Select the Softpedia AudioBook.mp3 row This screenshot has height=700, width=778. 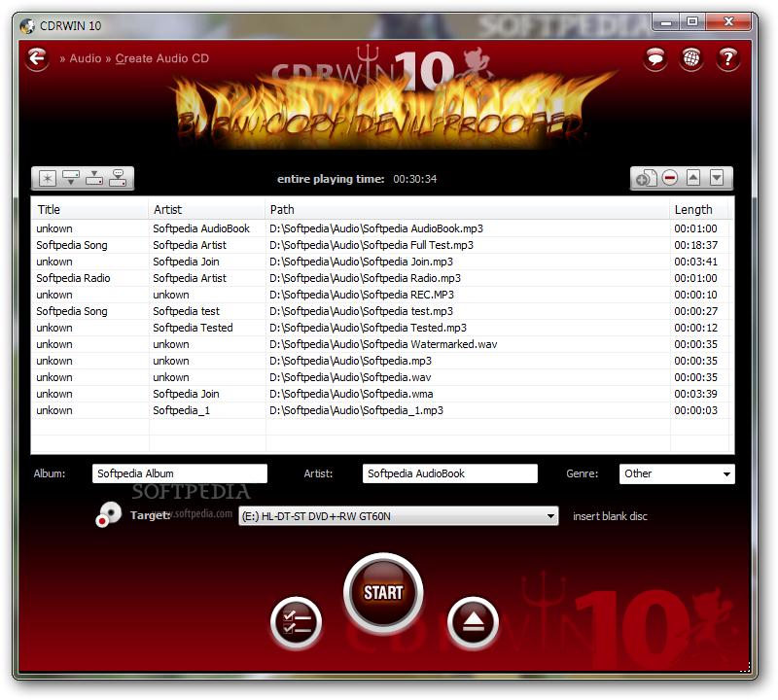pyautogui.click(x=382, y=228)
